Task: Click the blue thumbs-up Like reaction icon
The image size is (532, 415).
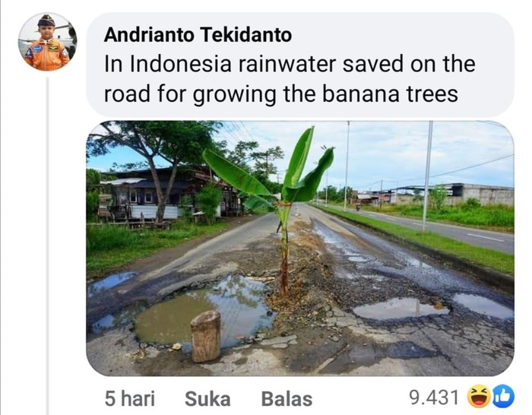Action: [x=503, y=396]
